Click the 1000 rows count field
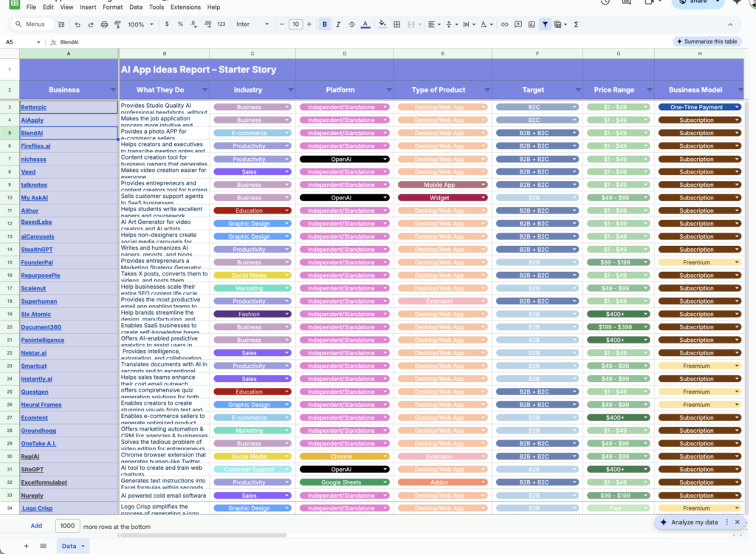The width and height of the screenshot is (756, 554). pyautogui.click(x=67, y=526)
